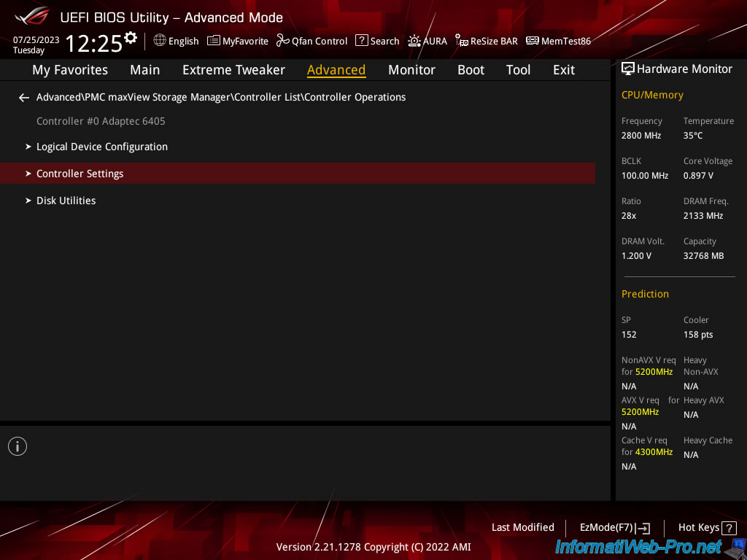
Task: Click the SP value 152
Action: pos(629,334)
